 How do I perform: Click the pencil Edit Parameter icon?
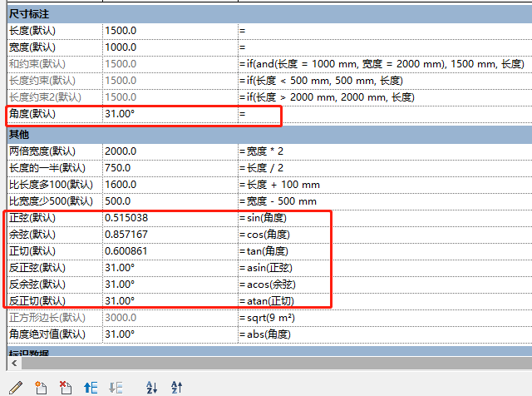coord(16,388)
